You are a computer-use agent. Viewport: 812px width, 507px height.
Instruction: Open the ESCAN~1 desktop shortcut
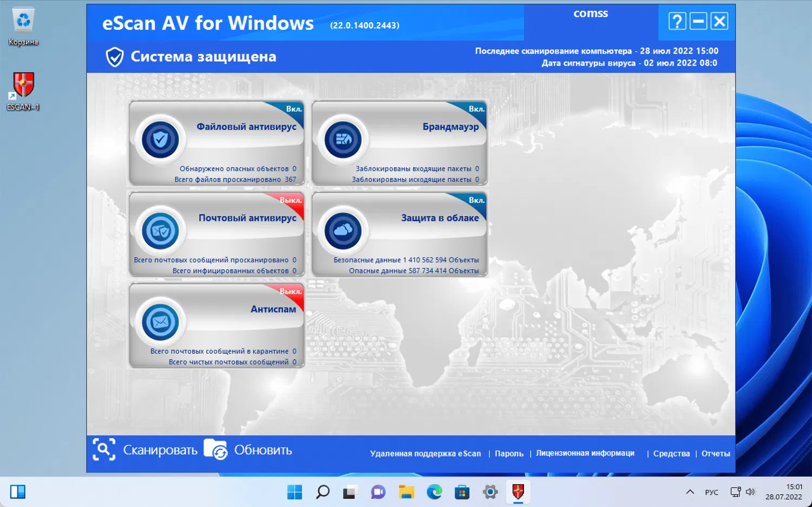coord(23,91)
